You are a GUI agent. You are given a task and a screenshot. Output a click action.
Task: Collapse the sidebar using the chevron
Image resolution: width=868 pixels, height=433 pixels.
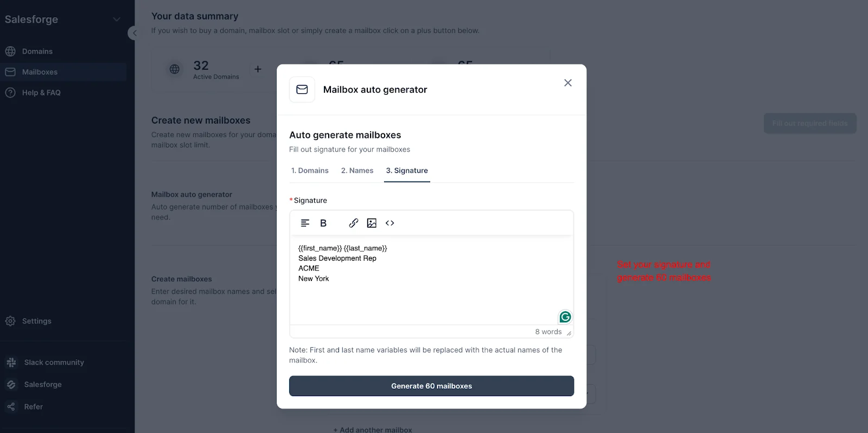[135, 33]
